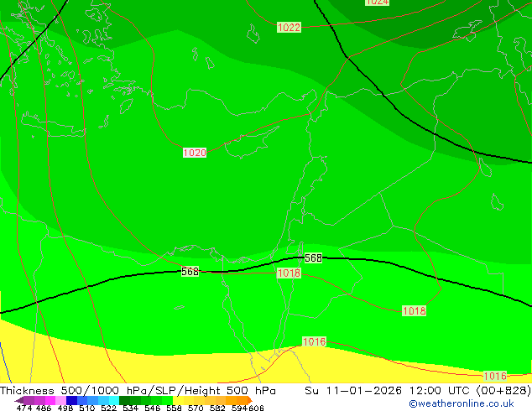
Task: Click legend value 486
Action: (x=44, y=408)
